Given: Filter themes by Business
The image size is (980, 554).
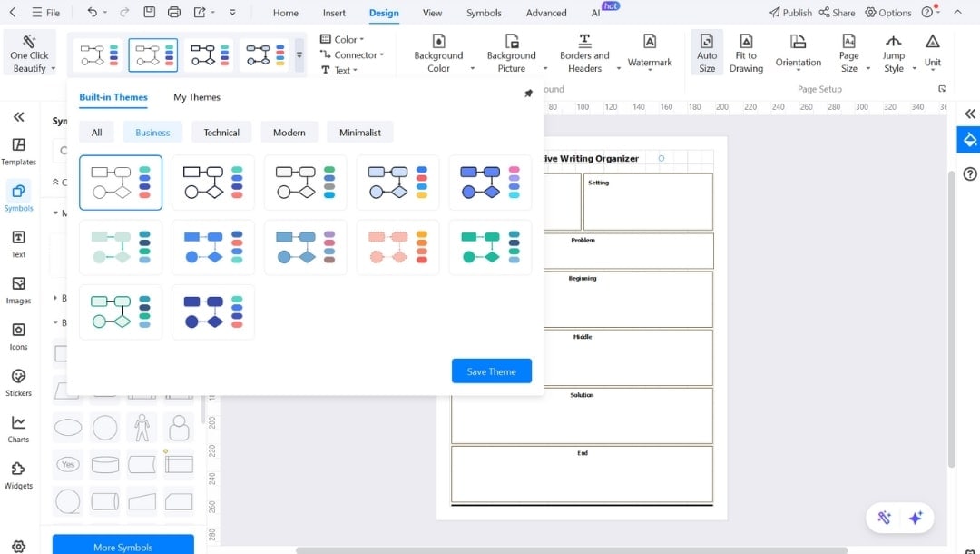Looking at the screenshot, I should pos(152,132).
